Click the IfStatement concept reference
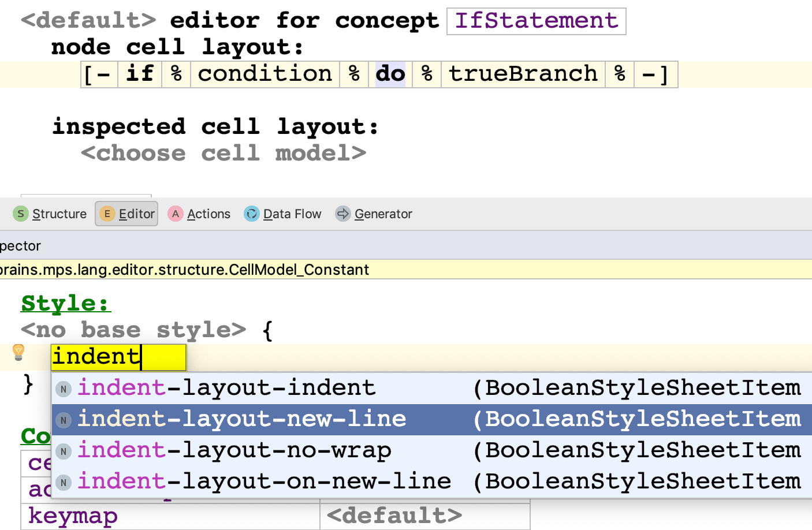Image resolution: width=812 pixels, height=530 pixels. pyautogui.click(x=536, y=21)
